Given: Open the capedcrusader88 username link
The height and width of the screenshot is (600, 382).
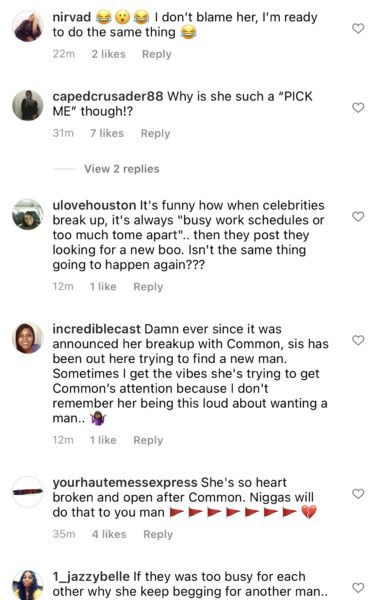Looking at the screenshot, I should pos(108,96).
